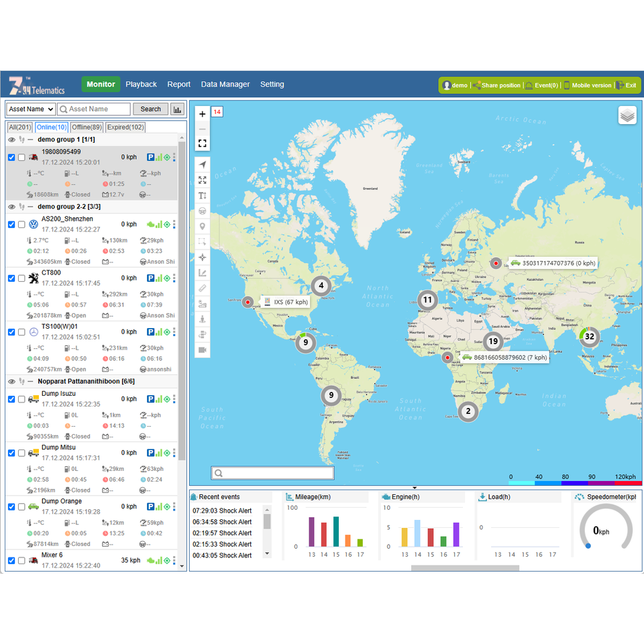The image size is (644, 644).
Task: Toggle visibility eye for Nopparat Pattananithiboon group
Action: point(11,382)
